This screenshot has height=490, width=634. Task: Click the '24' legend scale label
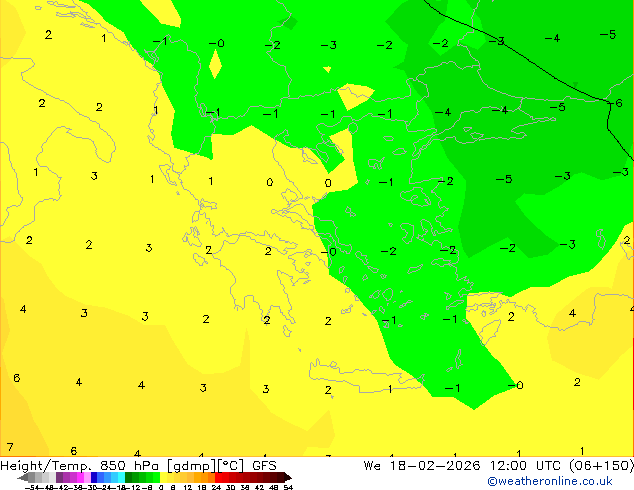(216, 487)
